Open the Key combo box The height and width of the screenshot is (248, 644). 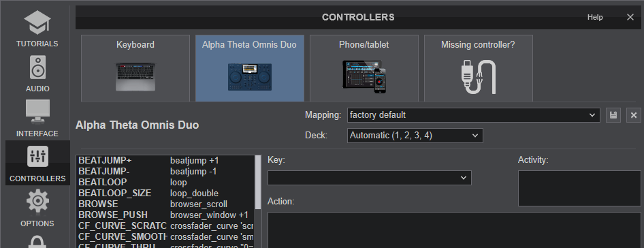coord(369,178)
